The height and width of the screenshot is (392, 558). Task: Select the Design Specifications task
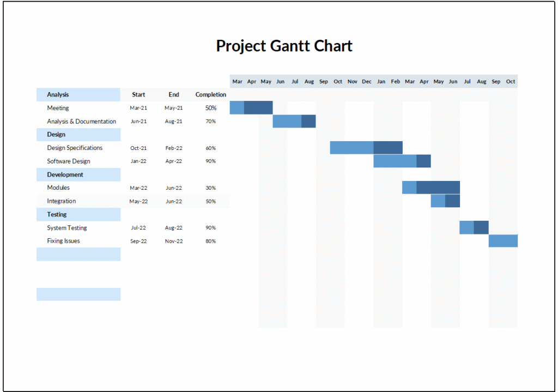74,148
